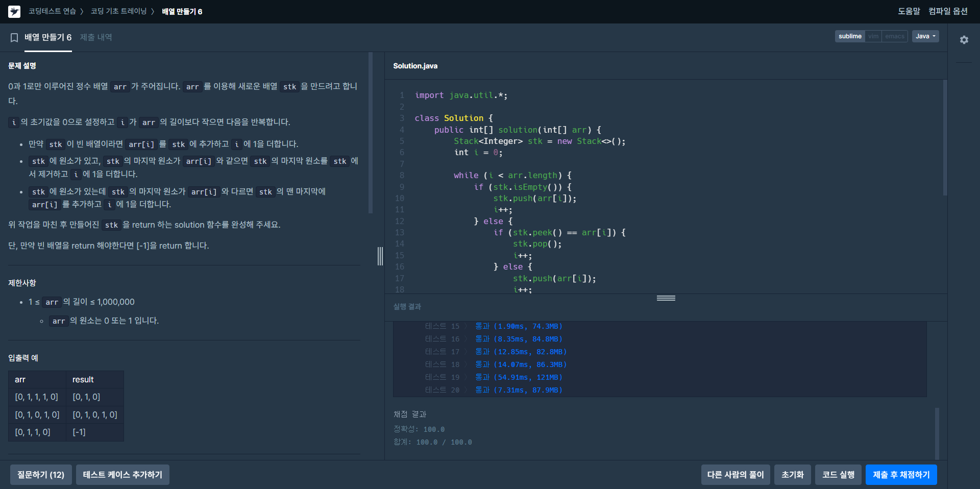Image resolution: width=980 pixels, height=489 pixels.
Task: Click the result table column header
Action: [95, 379]
